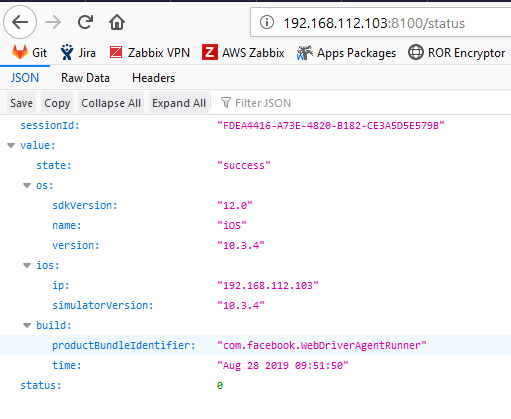This screenshot has height=419, width=511.
Task: Switch to the Headers tab
Action: [153, 78]
